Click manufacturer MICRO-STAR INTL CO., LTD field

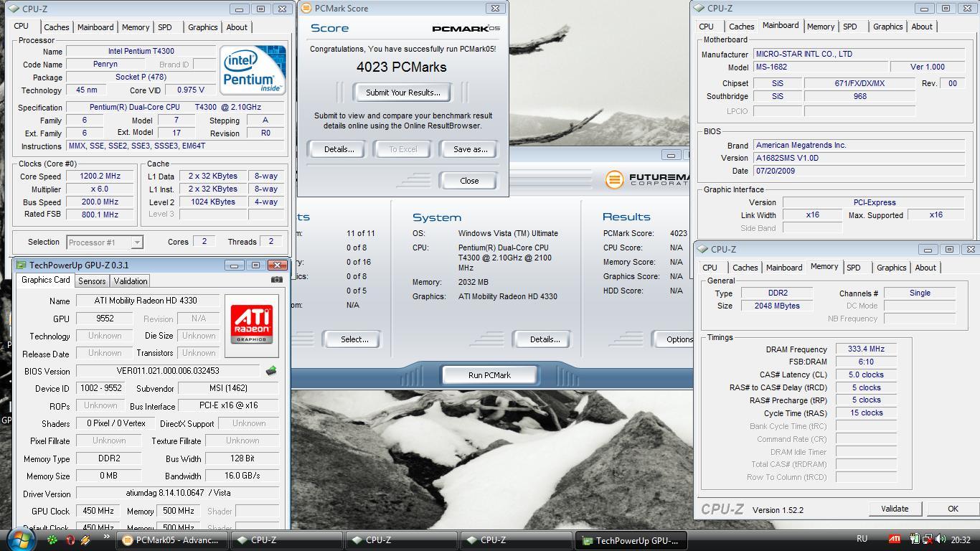(857, 54)
